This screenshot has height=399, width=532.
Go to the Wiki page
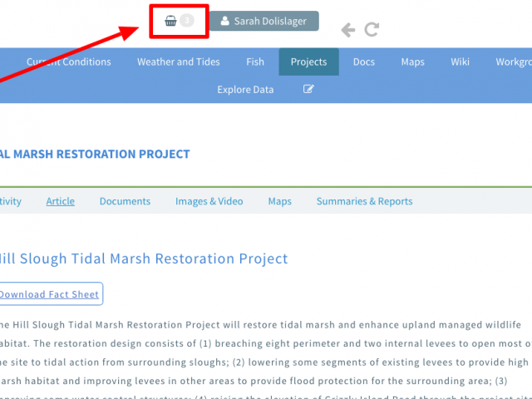(460, 62)
